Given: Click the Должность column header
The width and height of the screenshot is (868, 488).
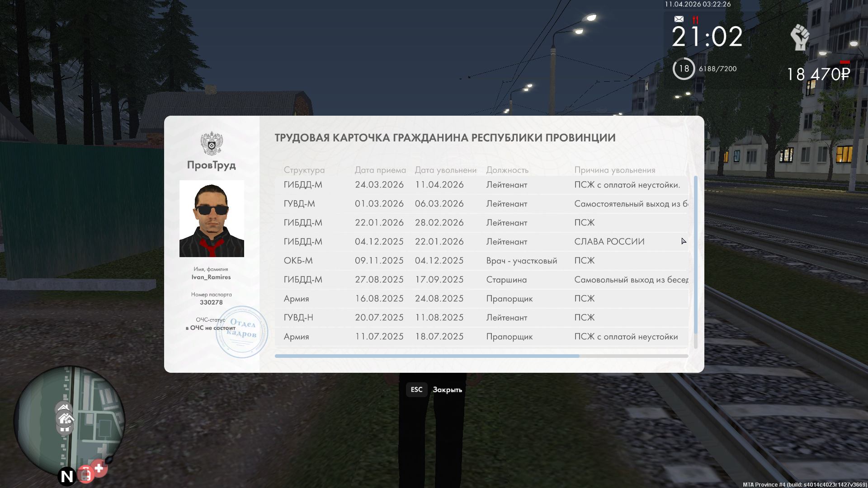Looking at the screenshot, I should coord(507,170).
